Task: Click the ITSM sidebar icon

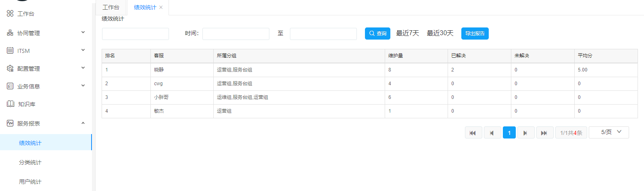Action: [10, 50]
